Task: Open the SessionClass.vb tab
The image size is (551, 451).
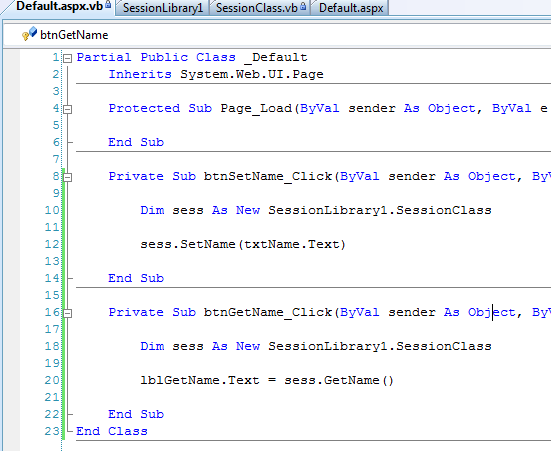Action: (x=260, y=8)
